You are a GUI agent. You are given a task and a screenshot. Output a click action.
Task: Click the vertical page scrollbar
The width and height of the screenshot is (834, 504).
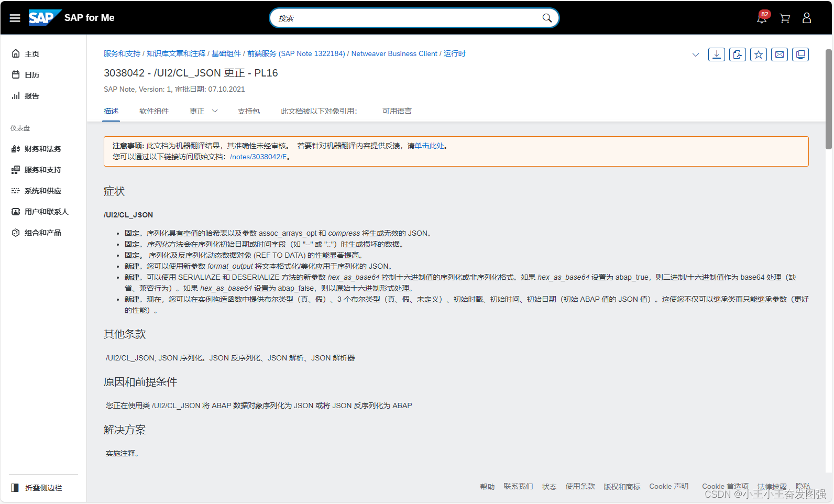[828, 100]
